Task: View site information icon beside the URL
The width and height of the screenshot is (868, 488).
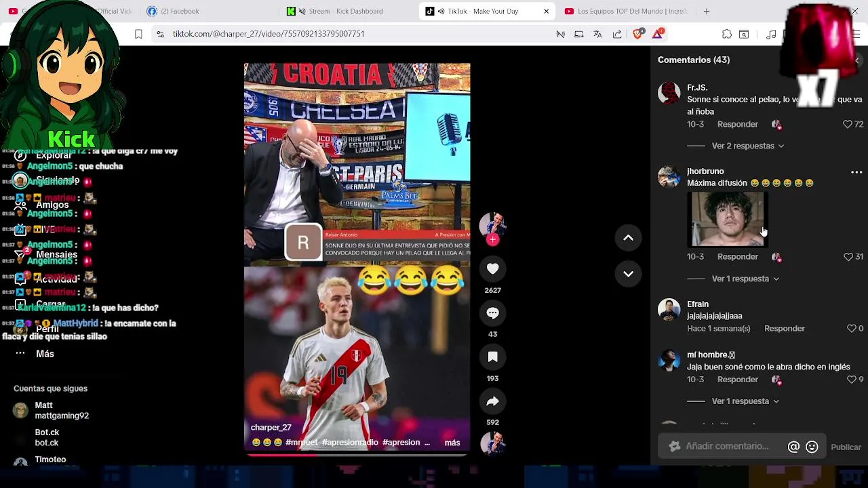Action: click(x=160, y=34)
